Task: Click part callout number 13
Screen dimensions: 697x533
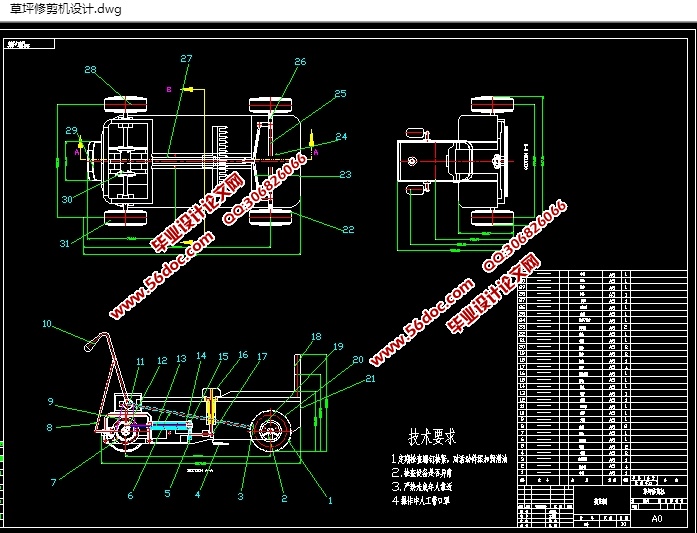Action: (x=181, y=358)
